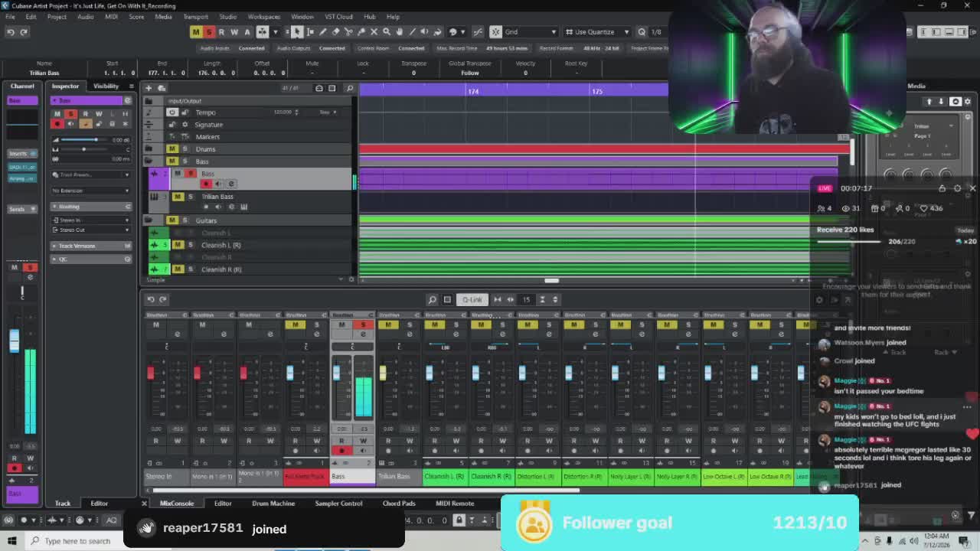This screenshot has width=980, height=551.
Task: Click the Redo arrow in the main toolbar
Action: (24, 31)
